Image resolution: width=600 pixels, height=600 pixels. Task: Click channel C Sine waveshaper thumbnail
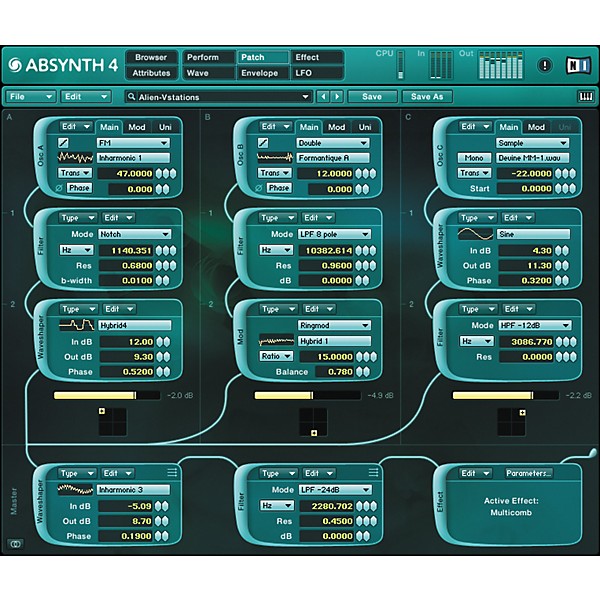click(475, 234)
